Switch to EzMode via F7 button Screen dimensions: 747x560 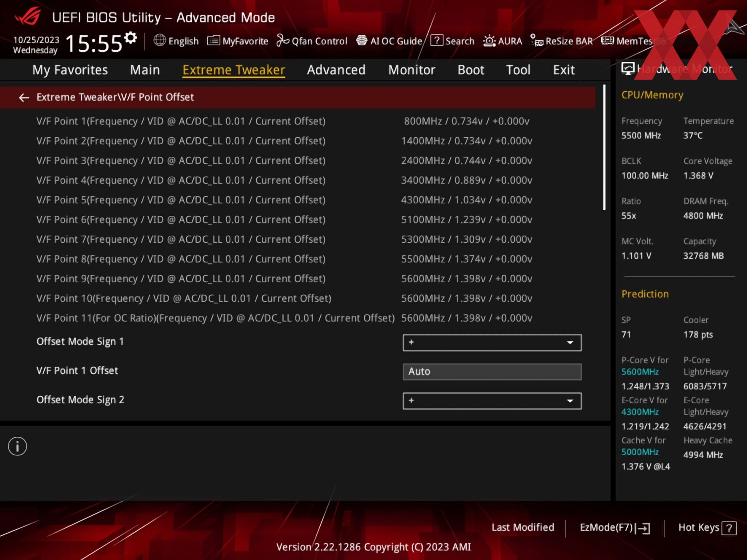pos(615,528)
